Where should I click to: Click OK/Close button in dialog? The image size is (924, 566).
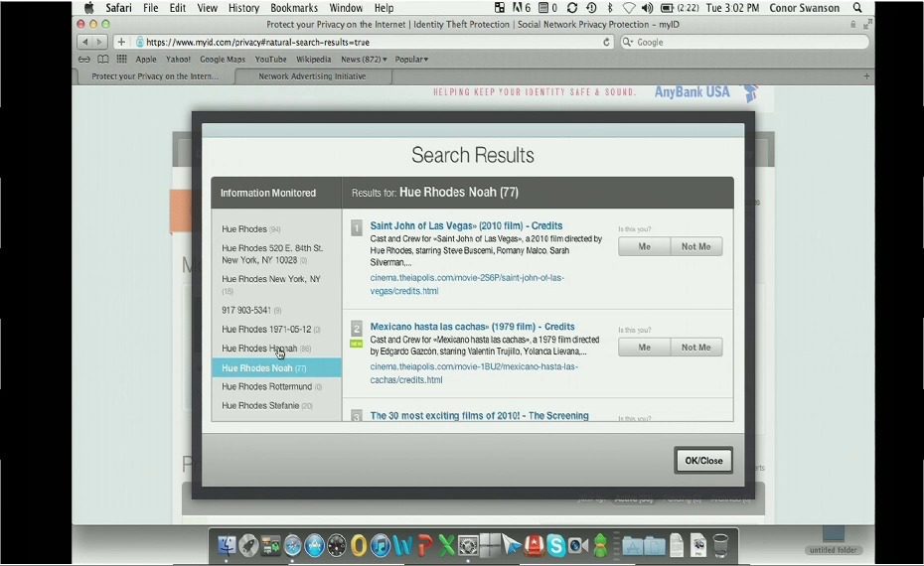point(703,461)
